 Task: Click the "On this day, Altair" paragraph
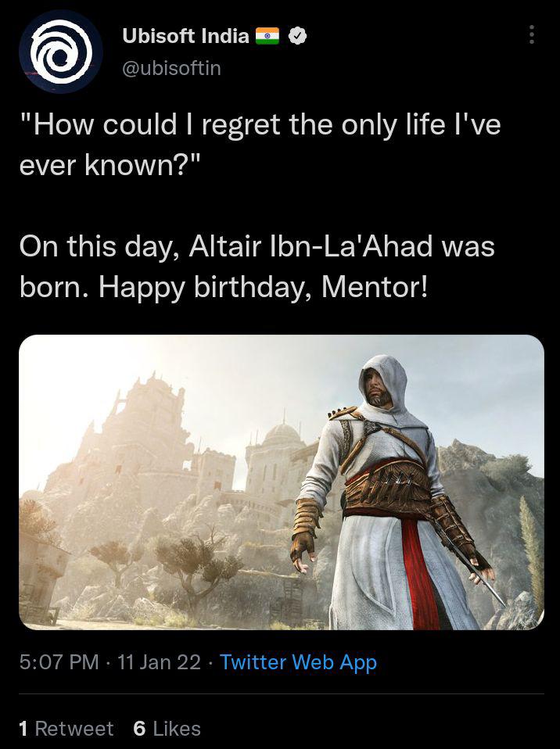(257, 266)
